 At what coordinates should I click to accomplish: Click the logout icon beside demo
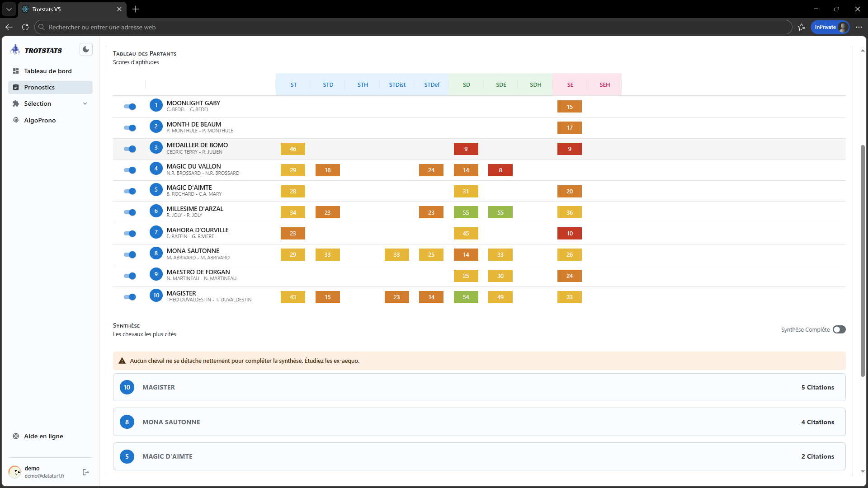[x=86, y=472]
